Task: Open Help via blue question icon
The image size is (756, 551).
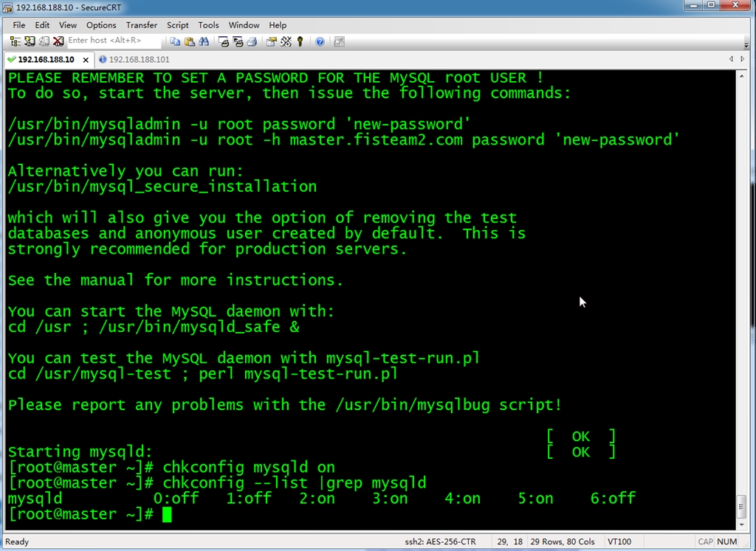Action: [320, 41]
